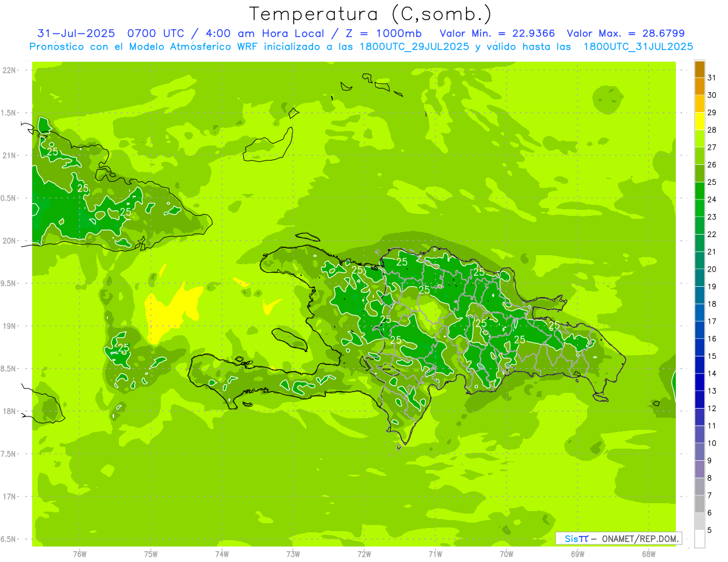The height and width of the screenshot is (562, 728).
Task: Click the "21N" latitude axis label
Action: [10, 155]
